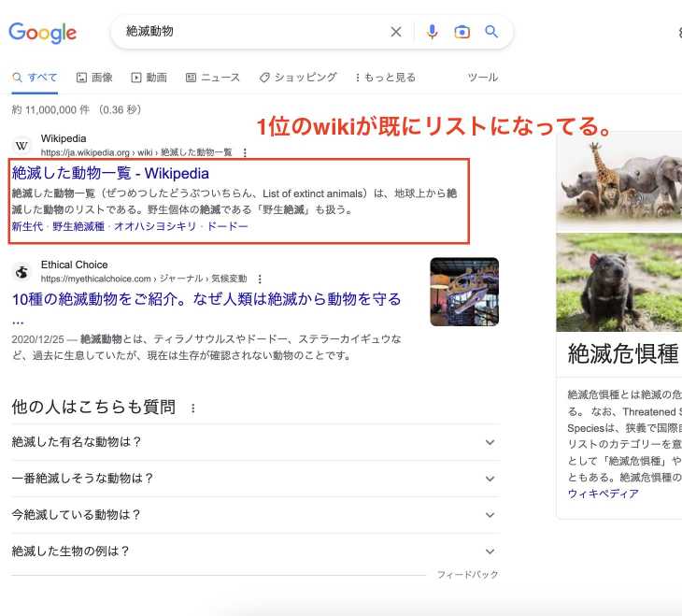The width and height of the screenshot is (682, 616).
Task: Click the Tasmanian devil image in the knowledge panel
Action: [618, 282]
